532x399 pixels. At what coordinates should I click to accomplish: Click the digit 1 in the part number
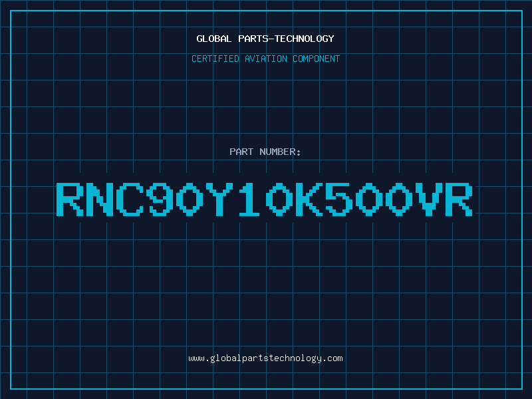coord(249,199)
